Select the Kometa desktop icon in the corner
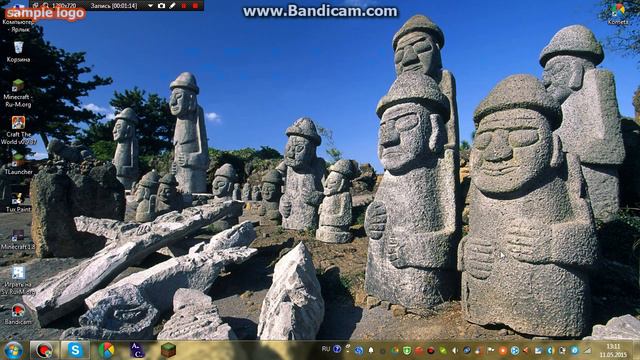 (x=618, y=13)
